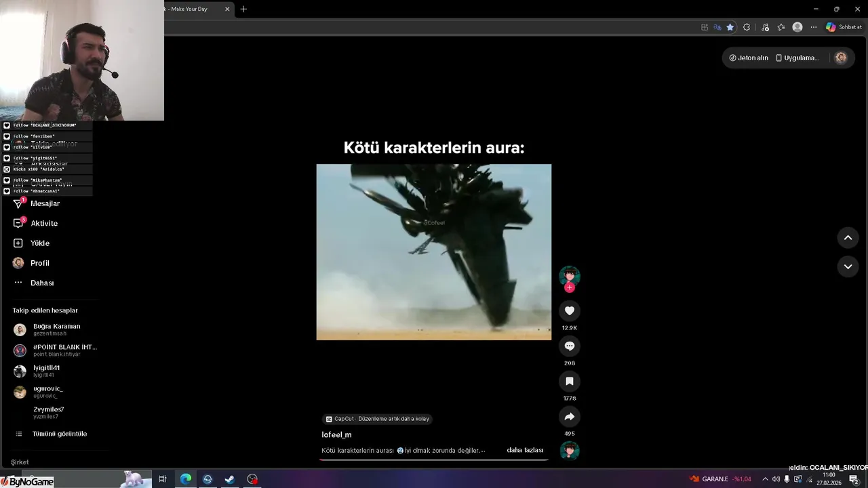Open the OBS recording taskbar icon
Viewport: 868px width, 488px height.
point(252,479)
